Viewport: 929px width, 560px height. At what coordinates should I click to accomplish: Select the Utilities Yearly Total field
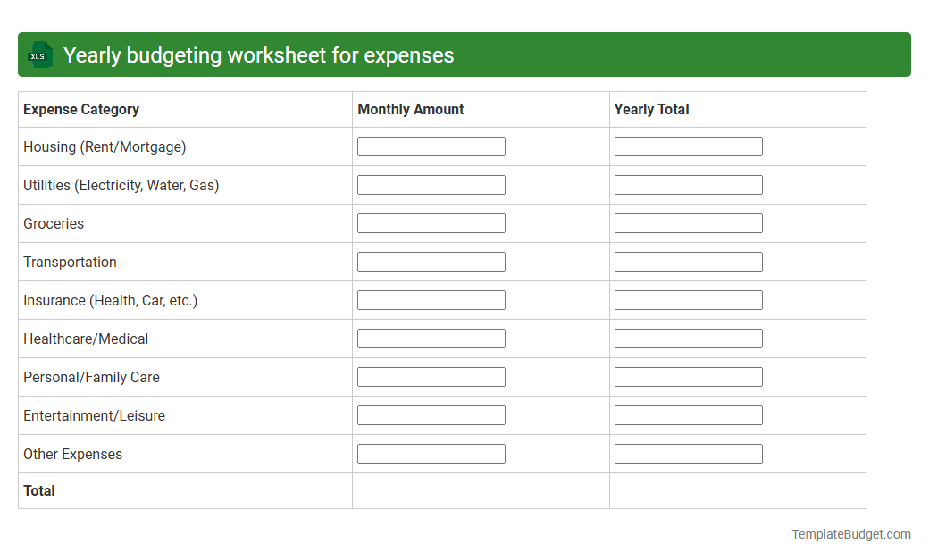(x=688, y=184)
